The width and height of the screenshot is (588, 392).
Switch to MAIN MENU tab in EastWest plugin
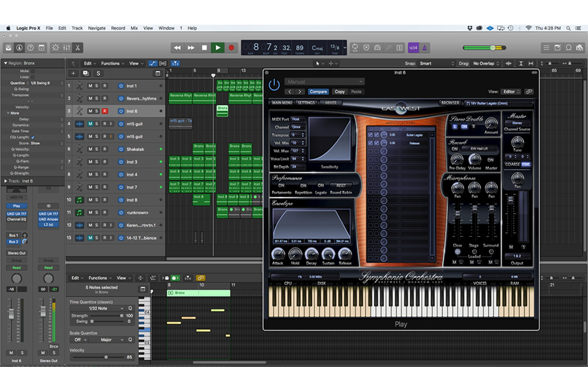click(x=282, y=103)
